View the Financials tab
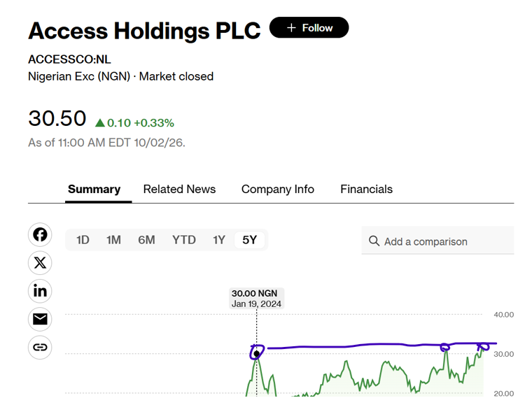This screenshot has width=532, height=405. [366, 189]
